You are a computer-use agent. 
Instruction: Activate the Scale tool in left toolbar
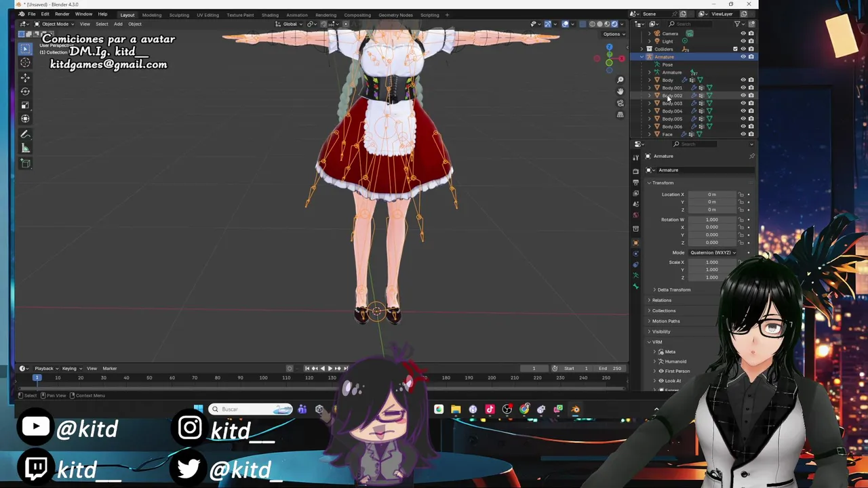pyautogui.click(x=25, y=105)
